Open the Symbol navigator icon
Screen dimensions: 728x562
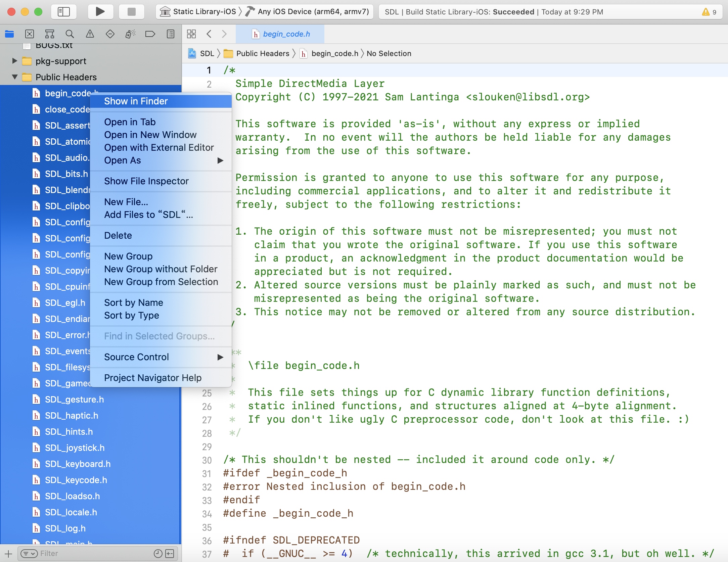coord(49,34)
